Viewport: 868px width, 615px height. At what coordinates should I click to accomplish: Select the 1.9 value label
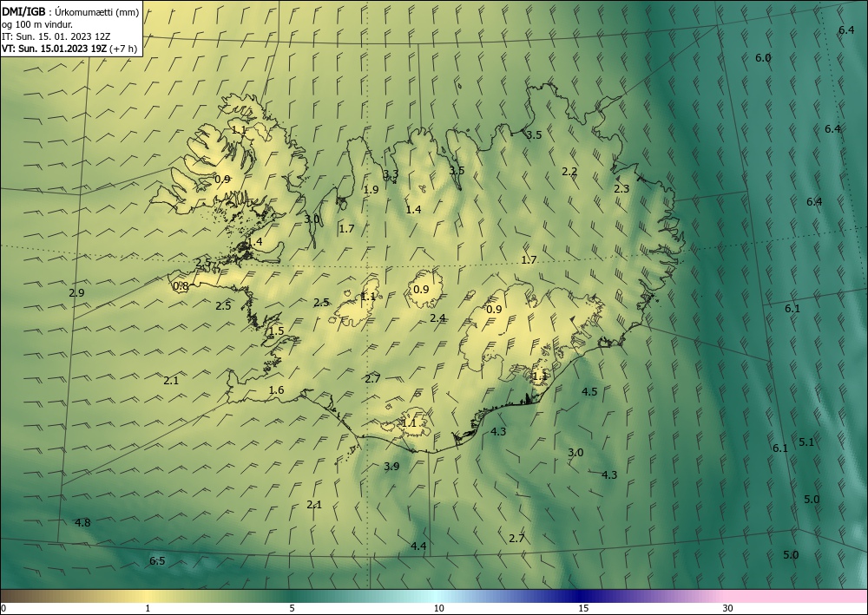[371, 190]
